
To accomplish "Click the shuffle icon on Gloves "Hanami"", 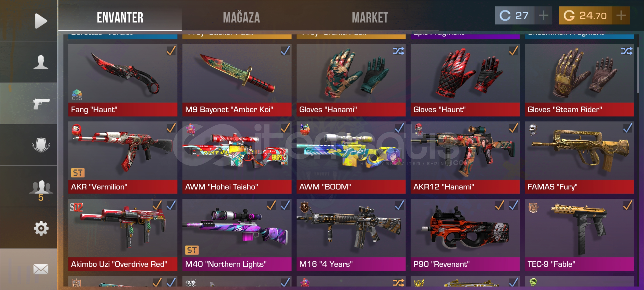I will click(x=398, y=51).
